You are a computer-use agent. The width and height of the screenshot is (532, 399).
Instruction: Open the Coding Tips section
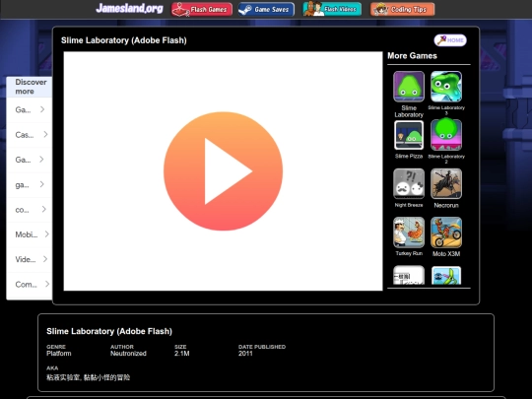[x=402, y=9]
